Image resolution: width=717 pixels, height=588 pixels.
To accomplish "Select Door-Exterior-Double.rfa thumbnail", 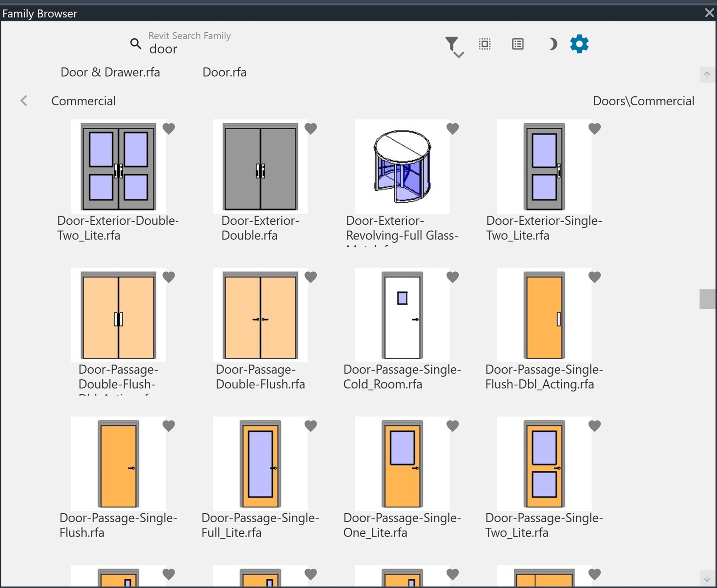I will (261, 166).
